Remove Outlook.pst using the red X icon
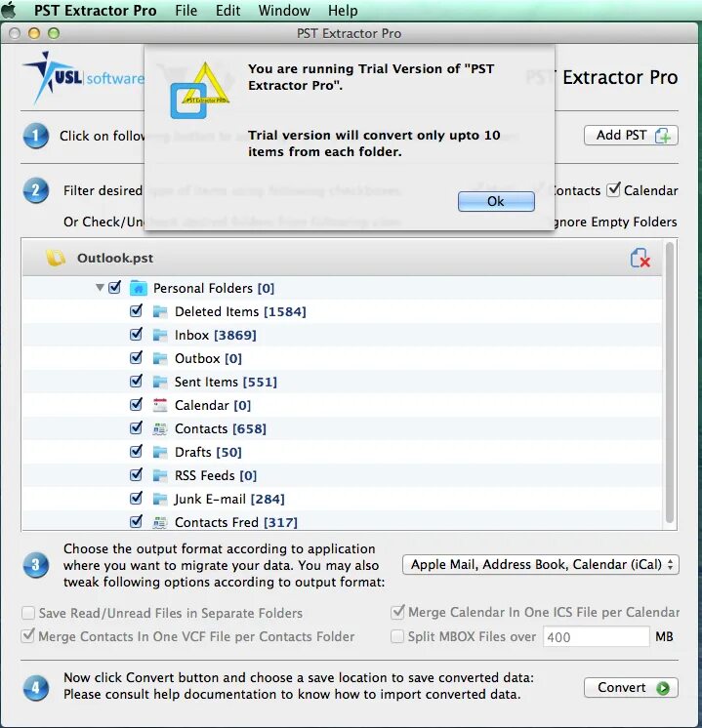This screenshot has height=728, width=702. (x=640, y=259)
